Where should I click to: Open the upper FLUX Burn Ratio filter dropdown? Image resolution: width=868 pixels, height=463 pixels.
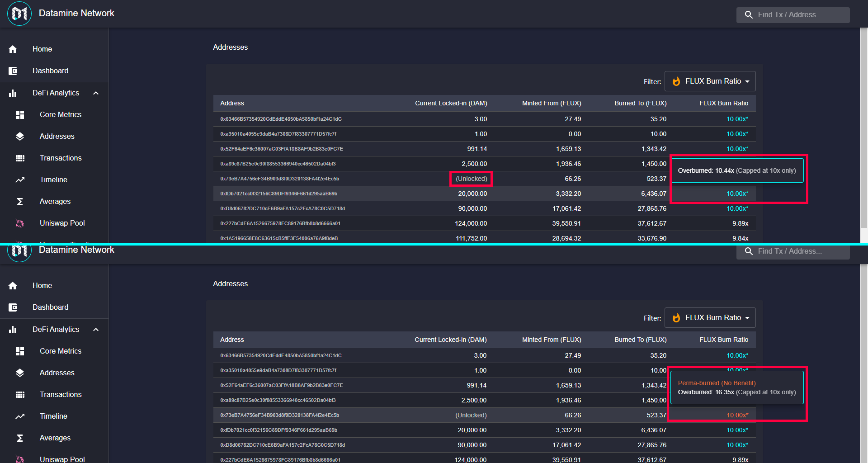tap(710, 81)
